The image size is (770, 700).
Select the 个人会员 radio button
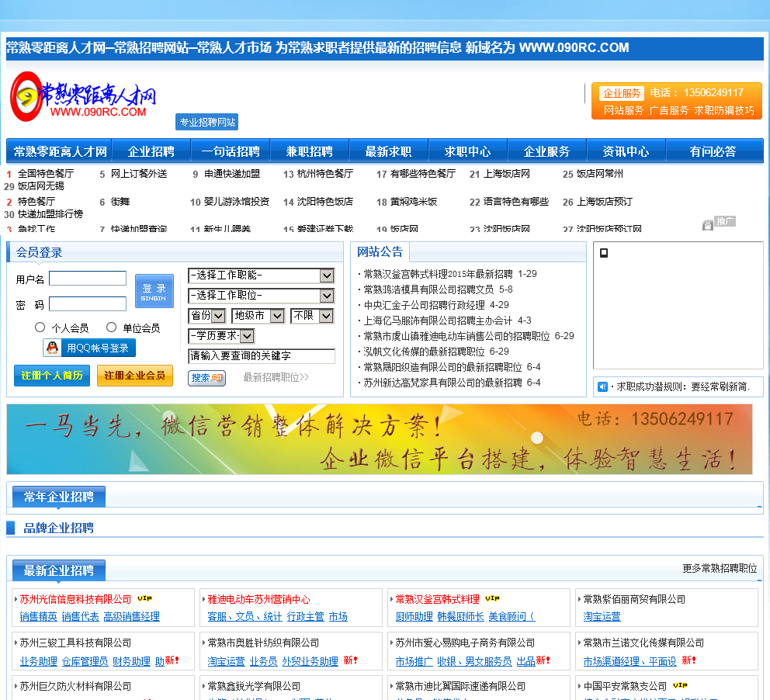pyautogui.click(x=40, y=327)
